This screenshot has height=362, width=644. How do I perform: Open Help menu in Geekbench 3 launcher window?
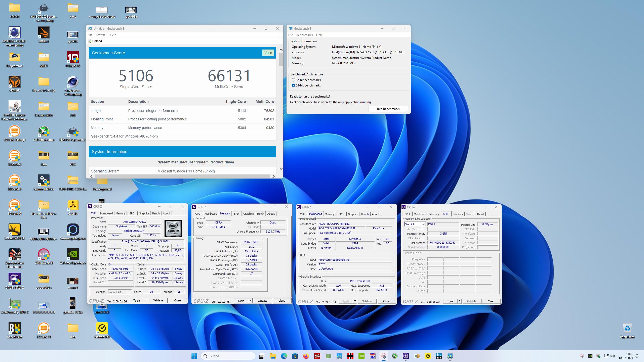coord(319,35)
